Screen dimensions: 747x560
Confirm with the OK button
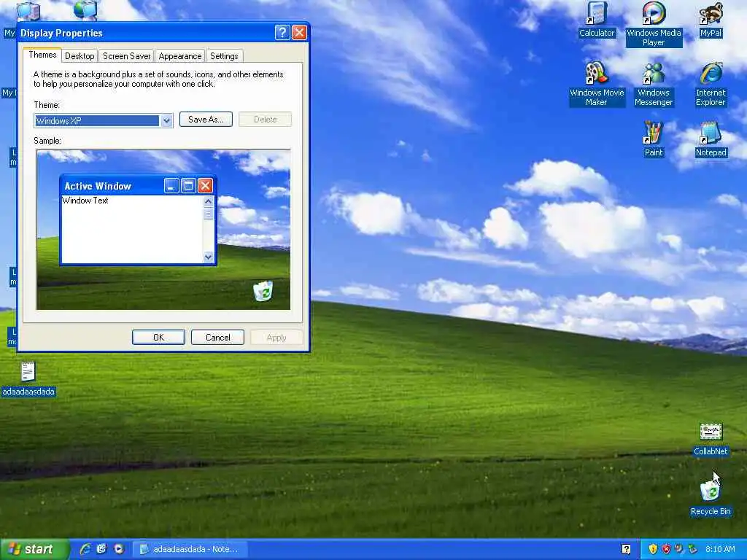click(158, 337)
